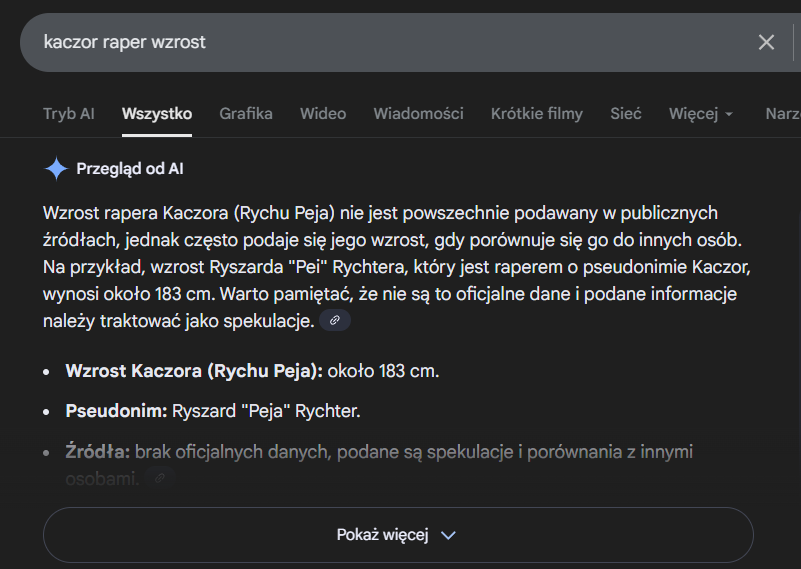Click the partially visible Narzędzia button

click(x=782, y=114)
